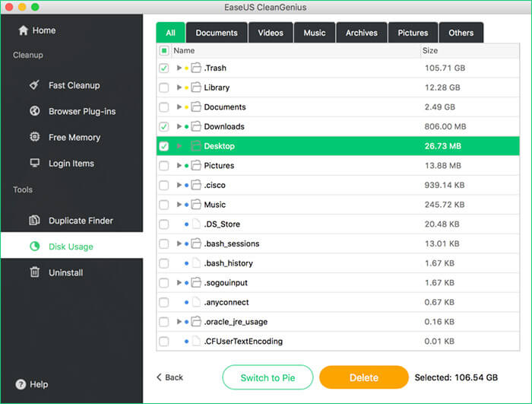Expand the Desktop folder tree
532x404 pixels.
click(179, 146)
